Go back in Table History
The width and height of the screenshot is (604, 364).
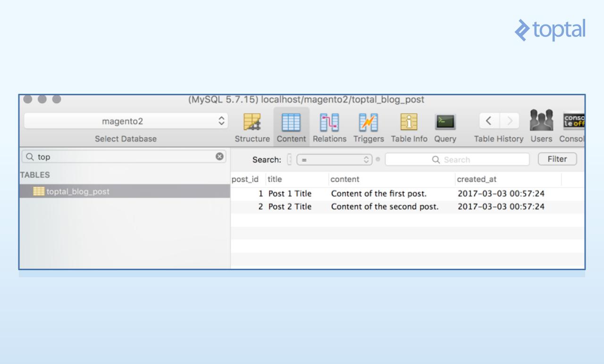(x=489, y=121)
